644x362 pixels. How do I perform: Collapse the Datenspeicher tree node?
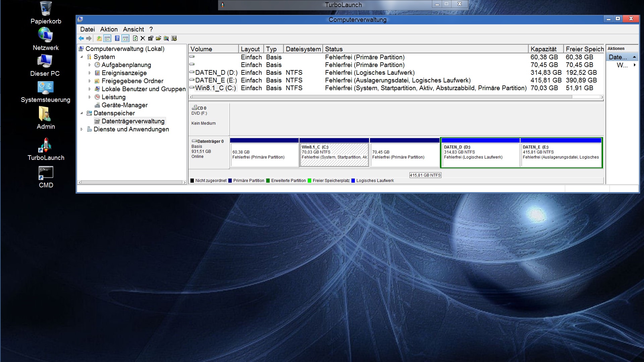click(x=82, y=113)
